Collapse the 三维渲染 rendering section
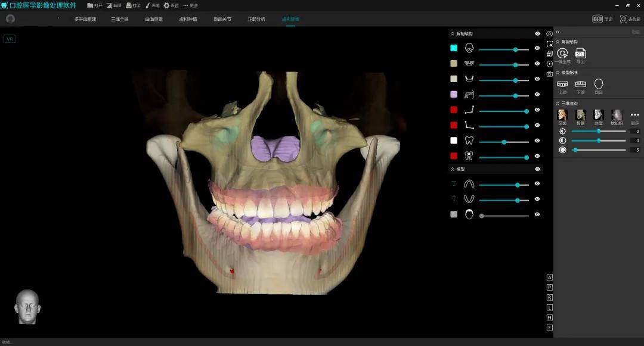The image size is (644, 346). pos(558,103)
